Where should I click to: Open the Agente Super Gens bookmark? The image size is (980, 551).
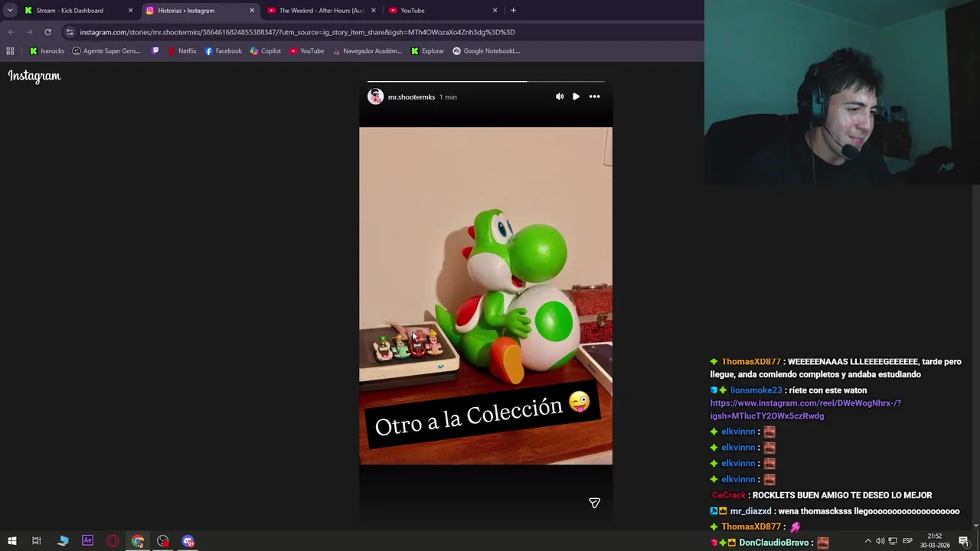pos(106,51)
